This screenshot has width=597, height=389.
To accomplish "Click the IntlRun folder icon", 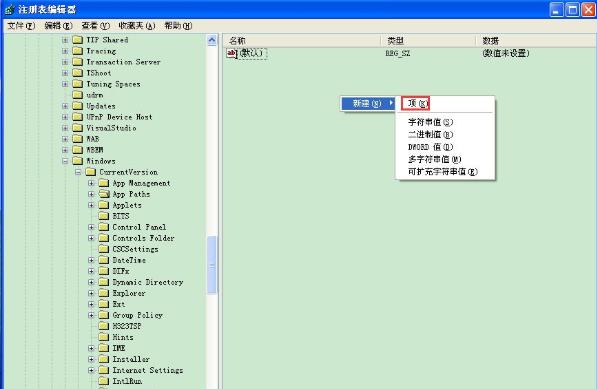I will [x=104, y=381].
